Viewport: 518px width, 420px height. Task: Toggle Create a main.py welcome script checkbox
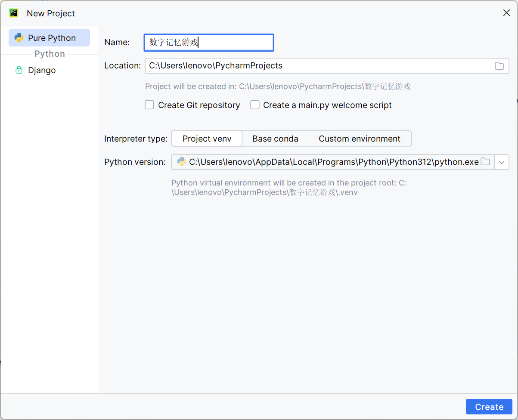tap(255, 105)
